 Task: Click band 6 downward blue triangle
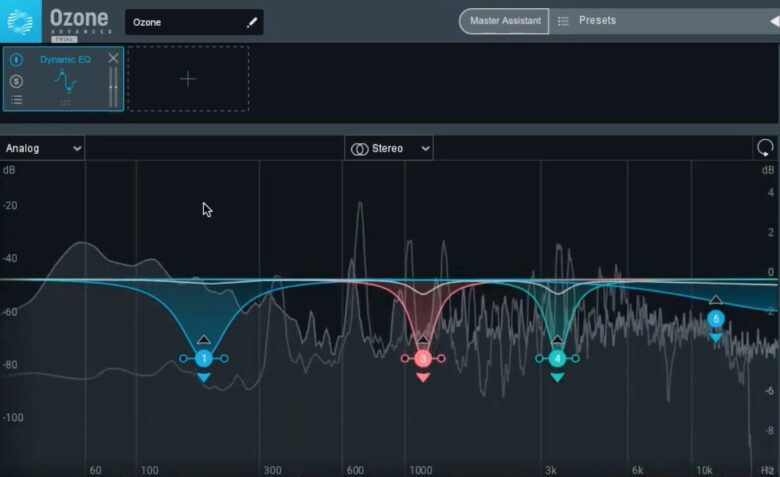tap(715, 338)
